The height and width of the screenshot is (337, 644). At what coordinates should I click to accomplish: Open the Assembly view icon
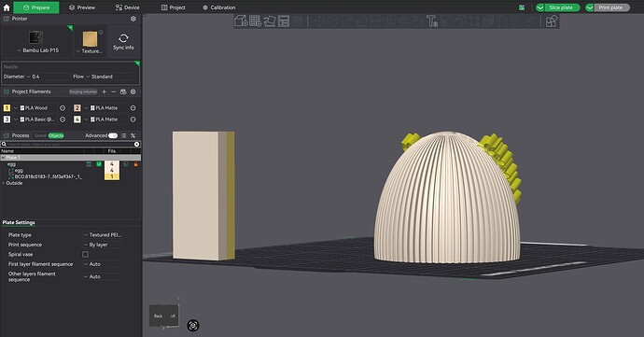click(552, 21)
